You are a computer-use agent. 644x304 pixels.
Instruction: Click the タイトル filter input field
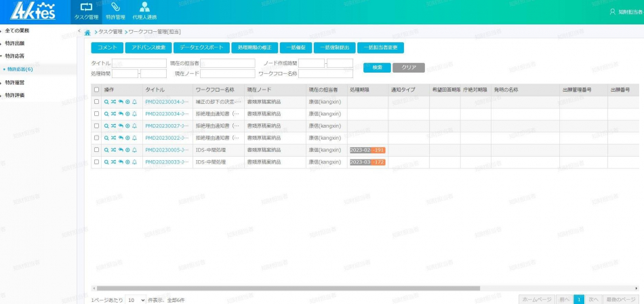pyautogui.click(x=139, y=63)
